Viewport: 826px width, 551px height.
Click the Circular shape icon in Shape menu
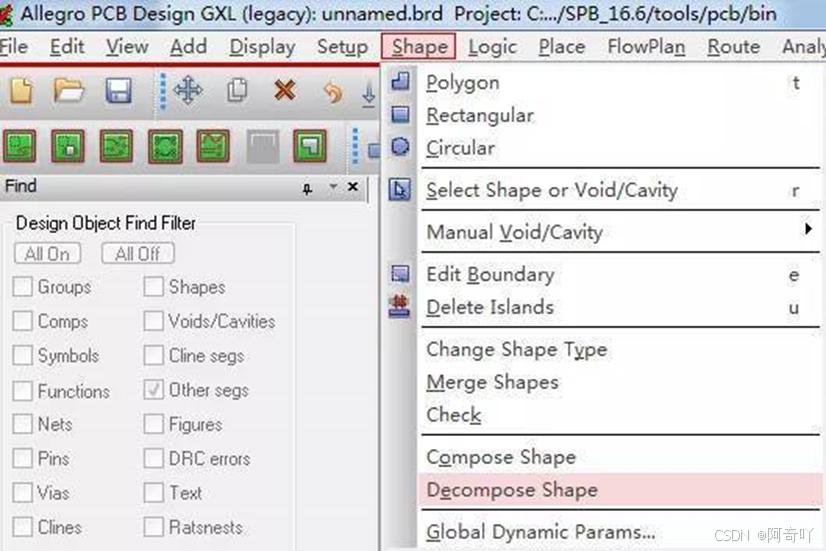pyautogui.click(x=400, y=147)
